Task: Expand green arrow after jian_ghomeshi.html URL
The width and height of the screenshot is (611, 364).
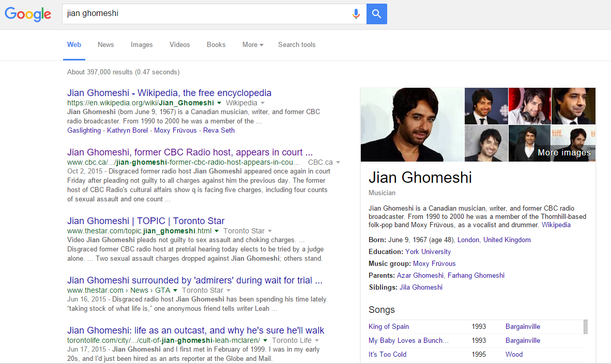Action: (x=217, y=231)
